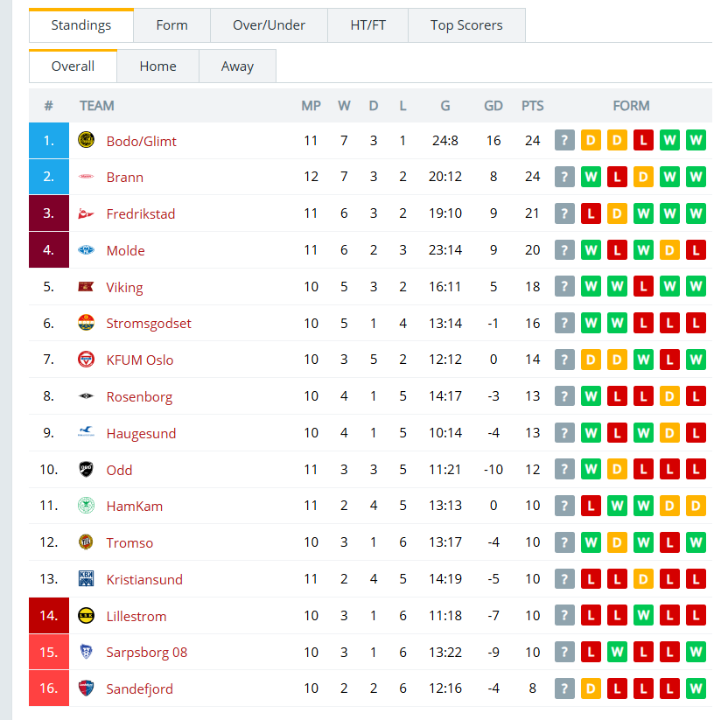The width and height of the screenshot is (728, 720).
Task: Click Viking's red L form badge
Action: click(643, 286)
